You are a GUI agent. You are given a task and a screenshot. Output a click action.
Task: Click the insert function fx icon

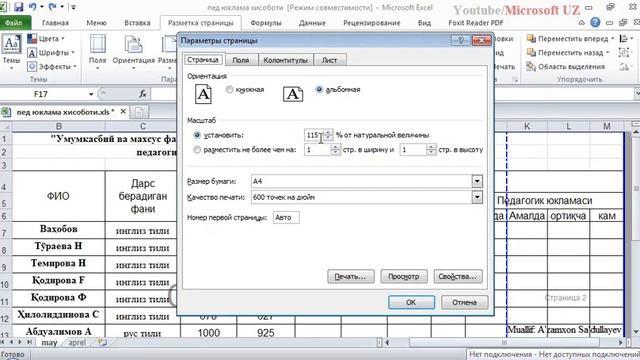142,94
